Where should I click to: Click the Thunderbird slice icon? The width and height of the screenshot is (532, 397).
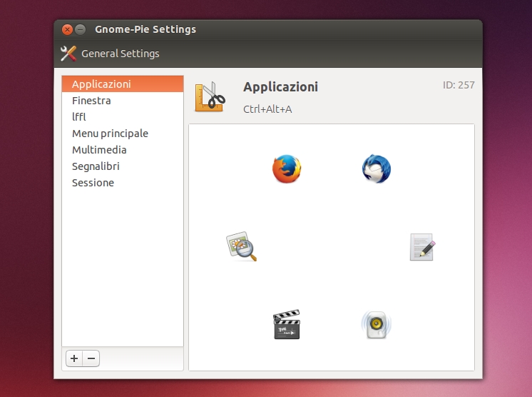(x=377, y=169)
